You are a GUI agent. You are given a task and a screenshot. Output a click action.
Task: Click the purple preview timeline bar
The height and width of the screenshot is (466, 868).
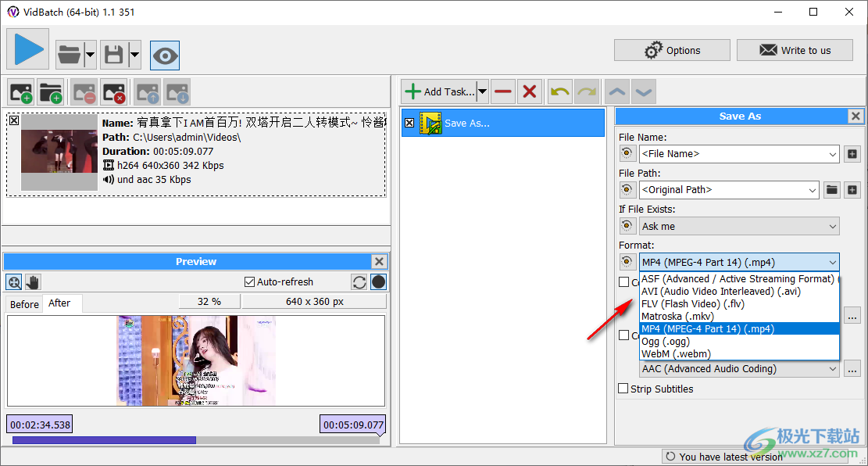[104, 440]
